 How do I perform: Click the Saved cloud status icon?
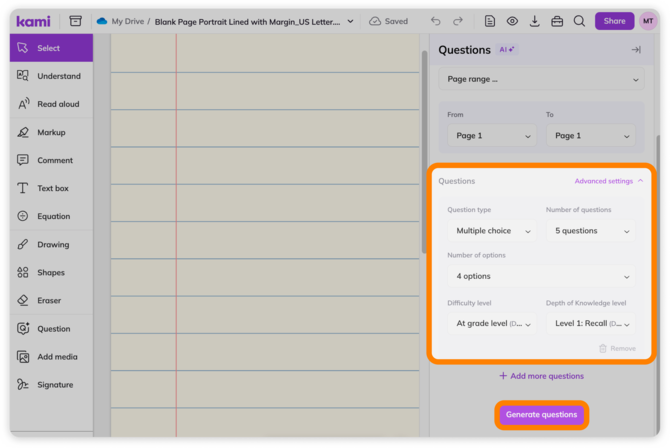[375, 21]
